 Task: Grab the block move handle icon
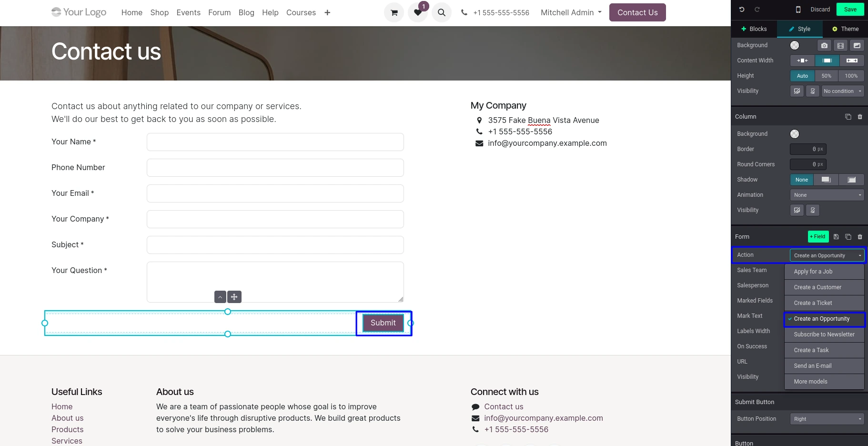[234, 297]
